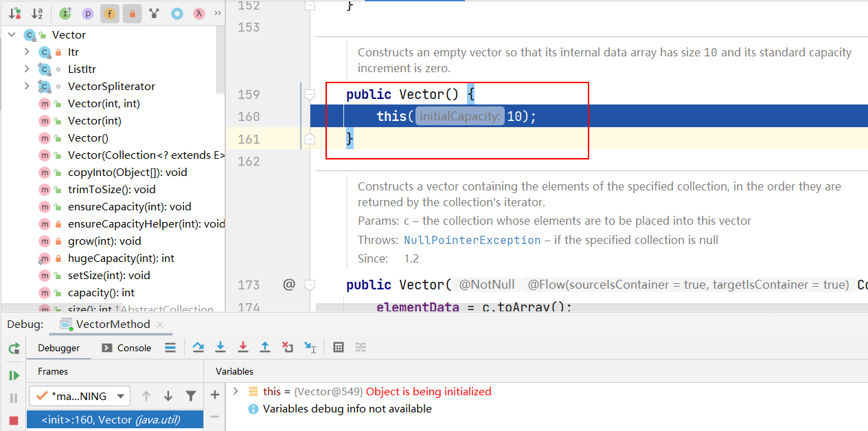Resume program execution
868x431 pixels.
(14, 375)
